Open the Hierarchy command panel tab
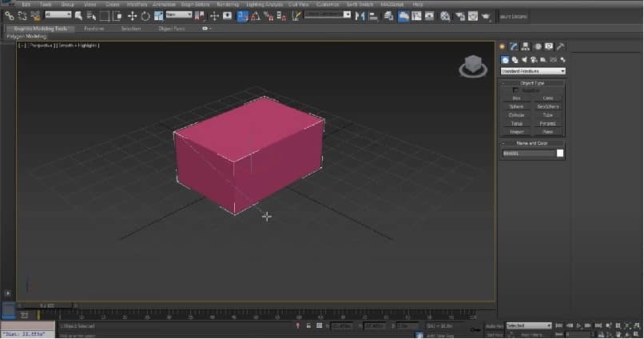 click(525, 46)
